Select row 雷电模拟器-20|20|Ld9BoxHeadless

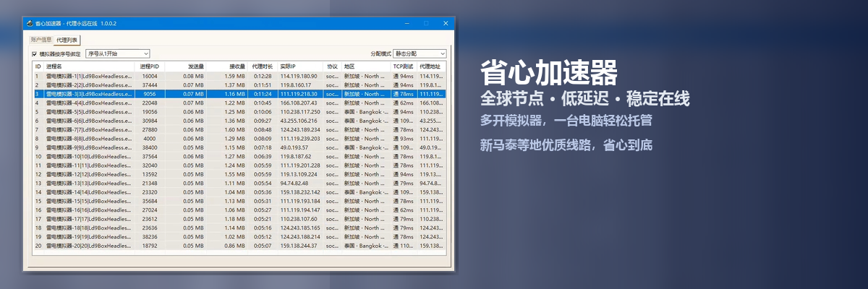tap(239, 246)
